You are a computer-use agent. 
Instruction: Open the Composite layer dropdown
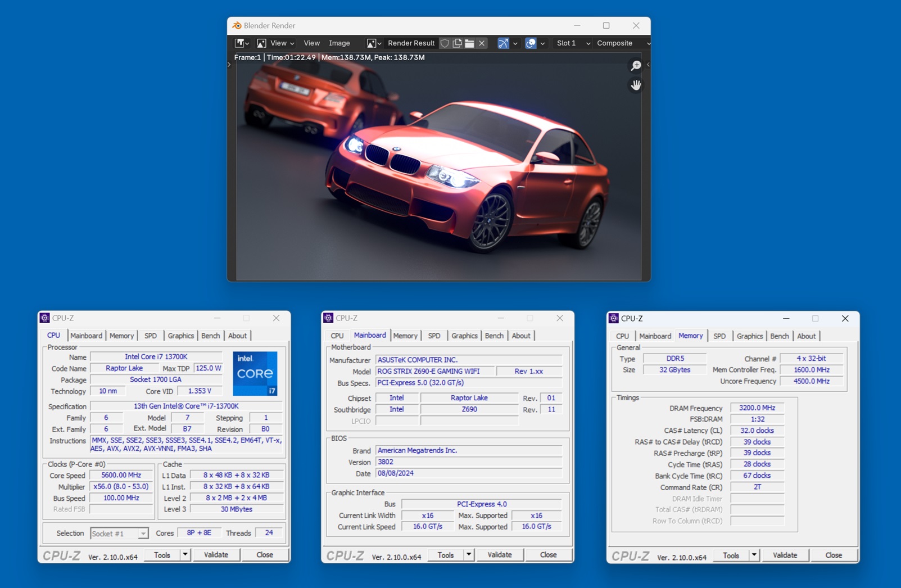(x=623, y=43)
